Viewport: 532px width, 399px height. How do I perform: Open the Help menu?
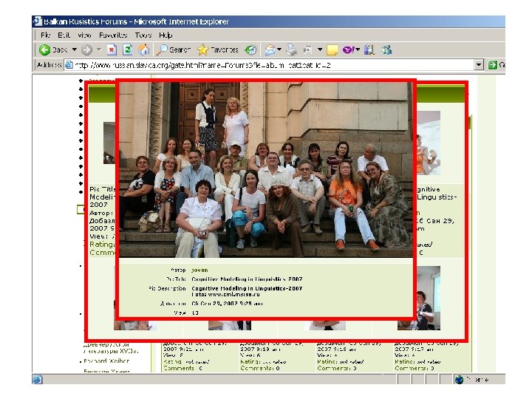coord(166,35)
